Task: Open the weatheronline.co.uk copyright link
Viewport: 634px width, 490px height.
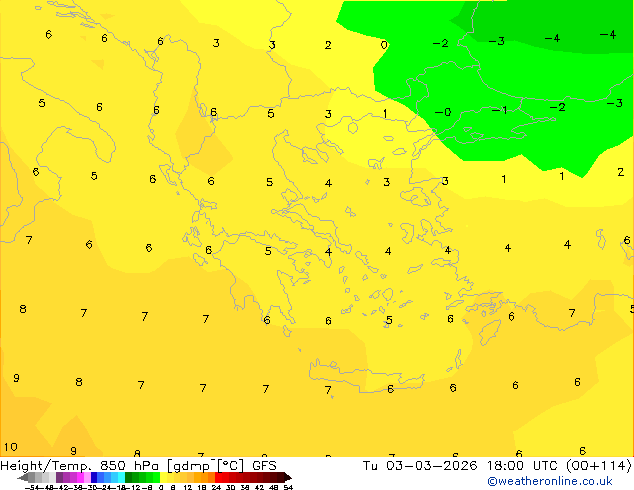Action: pos(549,481)
